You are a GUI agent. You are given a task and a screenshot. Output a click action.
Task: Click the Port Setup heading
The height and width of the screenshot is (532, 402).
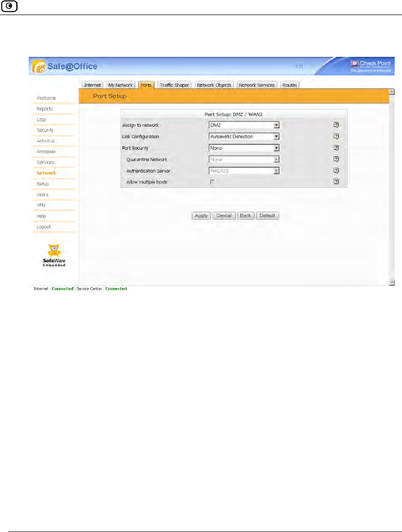(110, 96)
